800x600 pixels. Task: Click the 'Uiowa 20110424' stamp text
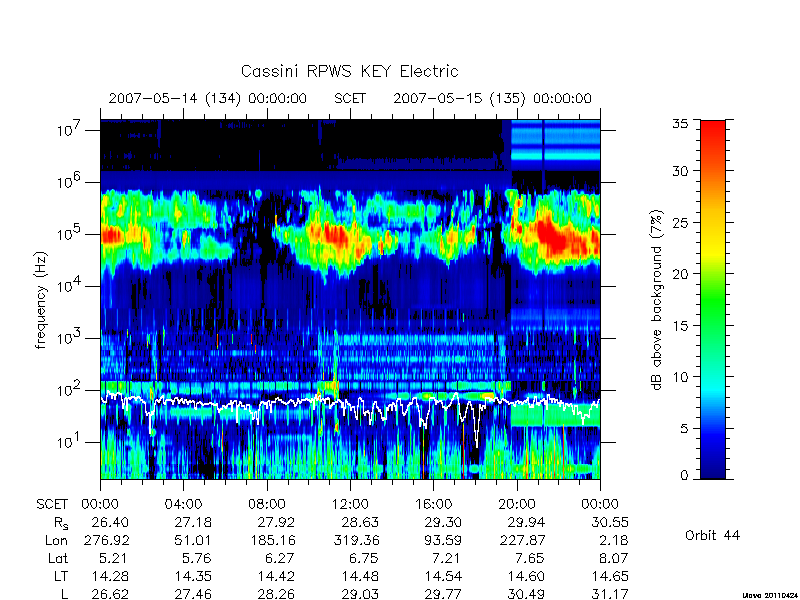click(770, 595)
